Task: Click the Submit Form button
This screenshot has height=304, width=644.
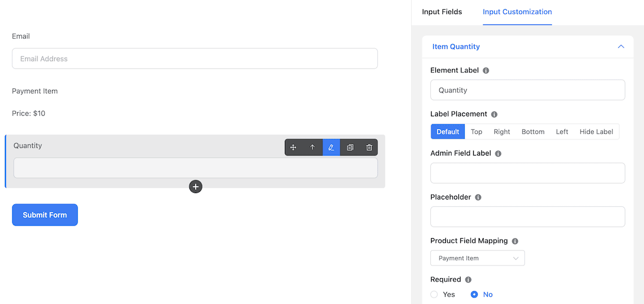Action: (45, 215)
